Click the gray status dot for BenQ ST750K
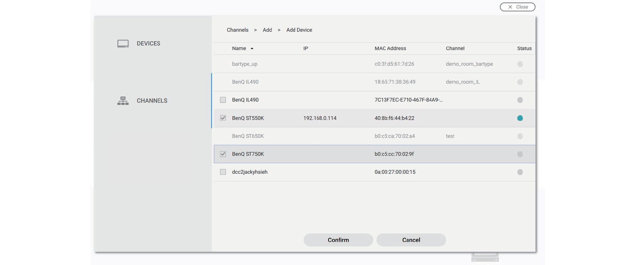Image resolution: width=644 pixels, height=265 pixels. [520, 154]
